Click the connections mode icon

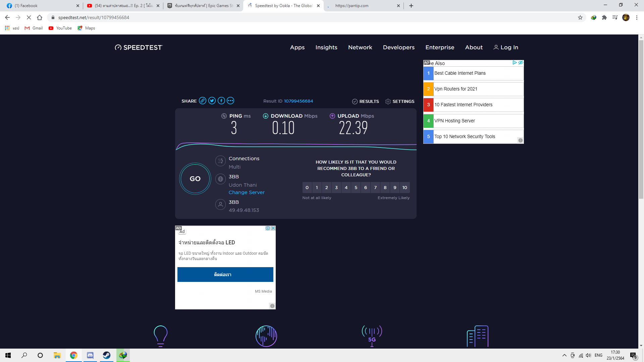[220, 161]
